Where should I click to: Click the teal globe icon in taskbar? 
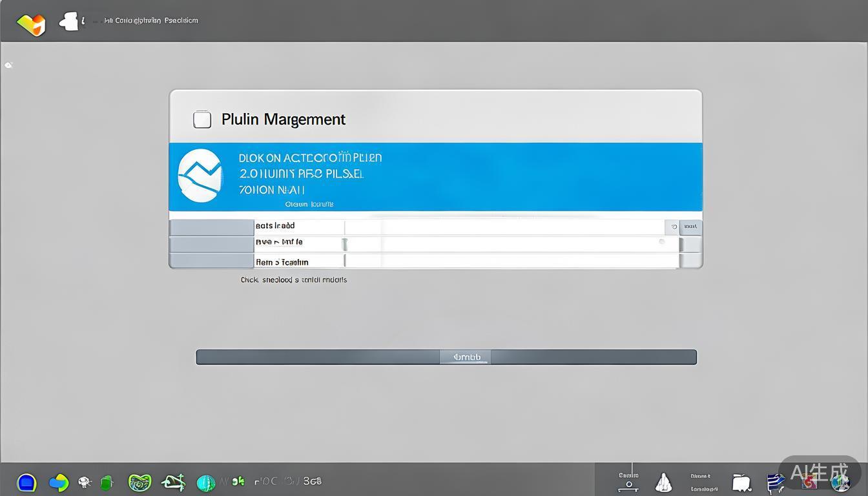click(x=205, y=482)
